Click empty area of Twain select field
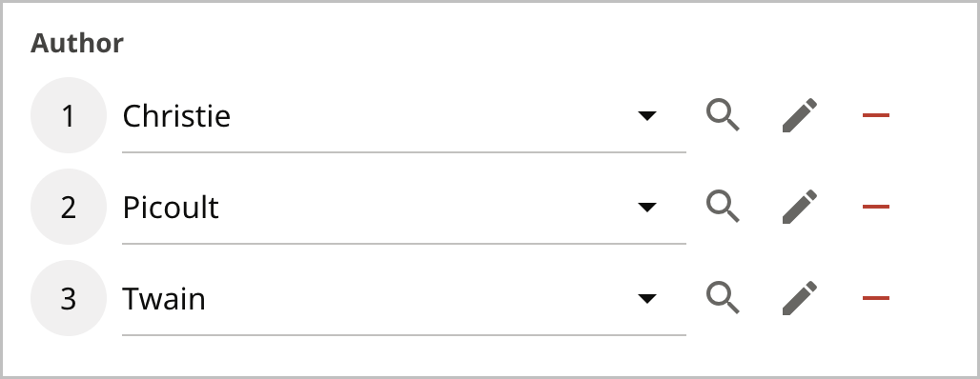This screenshot has width=980, height=379. [x=419, y=298]
